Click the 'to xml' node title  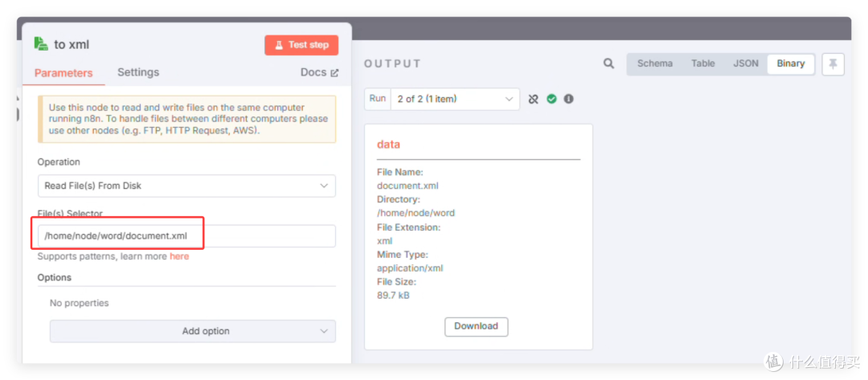click(72, 45)
